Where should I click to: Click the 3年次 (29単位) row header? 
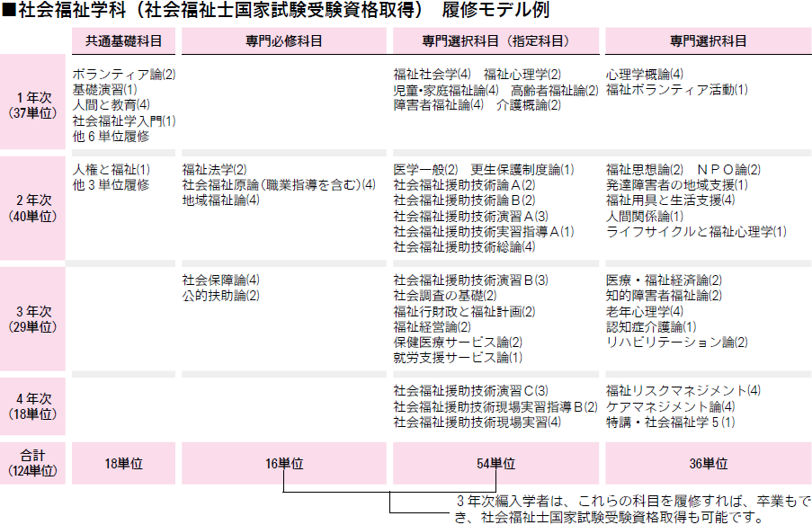pos(32,319)
